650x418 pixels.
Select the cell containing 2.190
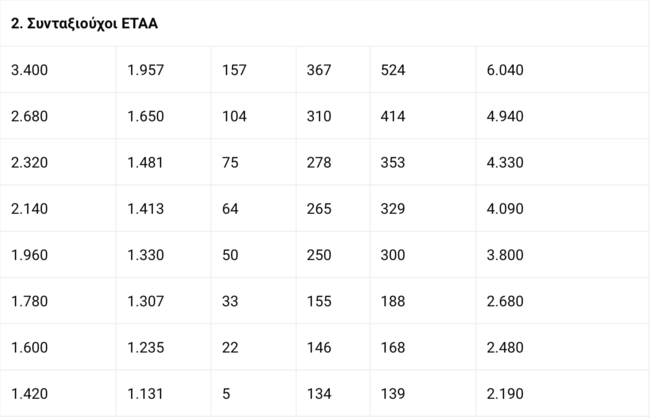click(x=504, y=392)
